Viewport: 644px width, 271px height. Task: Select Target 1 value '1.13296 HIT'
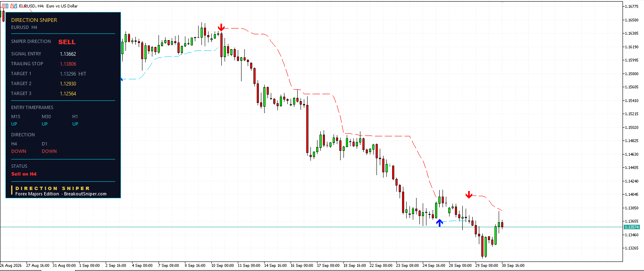[73, 74]
